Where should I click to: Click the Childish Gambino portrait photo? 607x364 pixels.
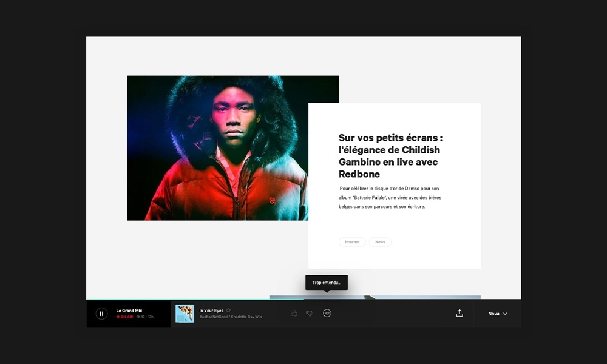[x=217, y=148]
